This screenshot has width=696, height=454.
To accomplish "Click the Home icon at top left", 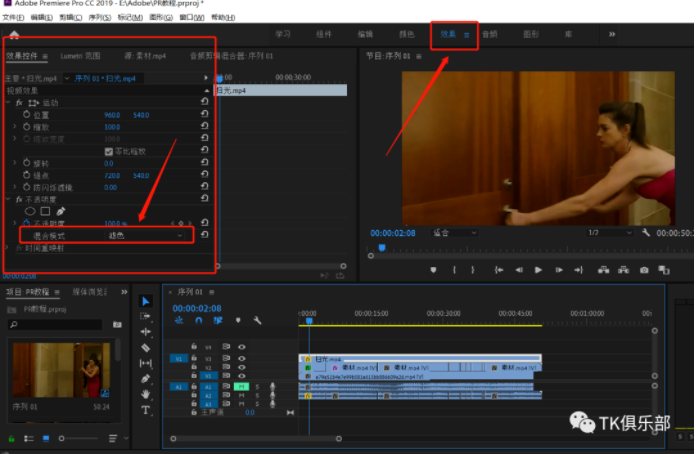I will (x=14, y=34).
